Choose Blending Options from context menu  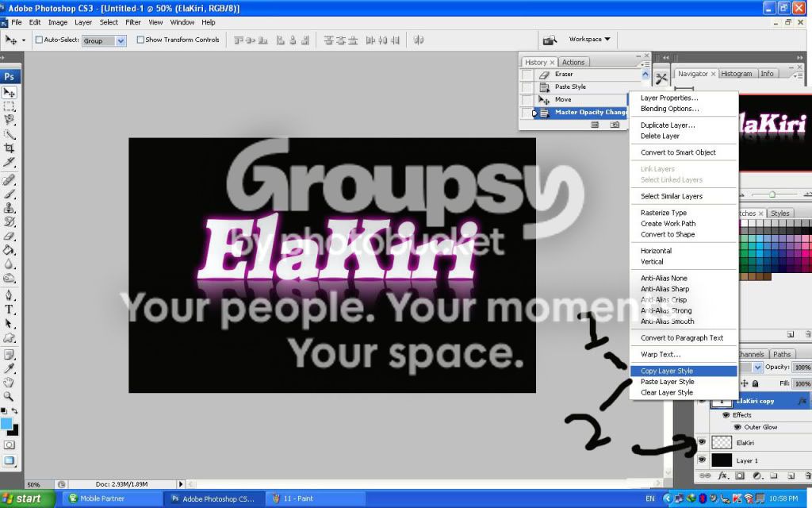684,108
